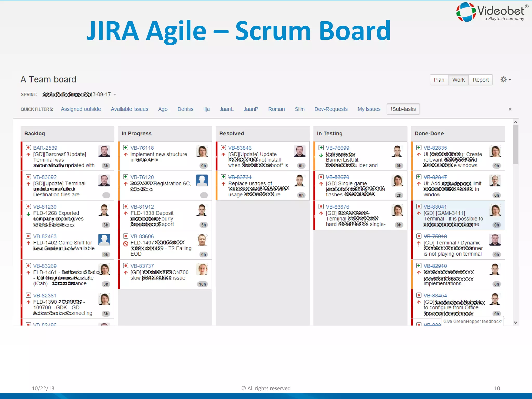The width and height of the screenshot is (532, 399).
Task: Click assignee avatar on VB-82463 card
Action: [x=104, y=240]
